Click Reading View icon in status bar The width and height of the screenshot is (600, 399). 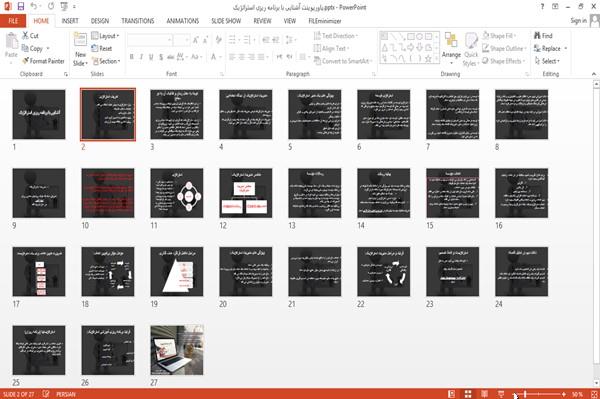click(484, 394)
